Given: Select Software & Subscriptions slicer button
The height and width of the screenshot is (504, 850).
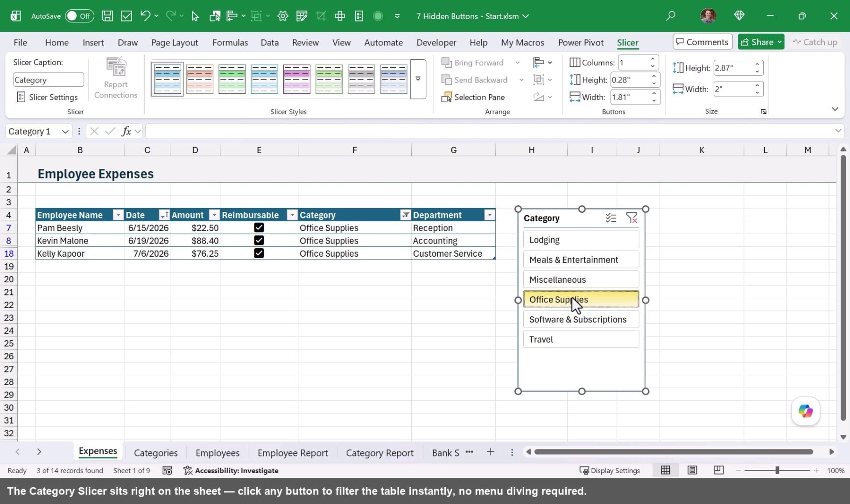Looking at the screenshot, I should pos(581,319).
